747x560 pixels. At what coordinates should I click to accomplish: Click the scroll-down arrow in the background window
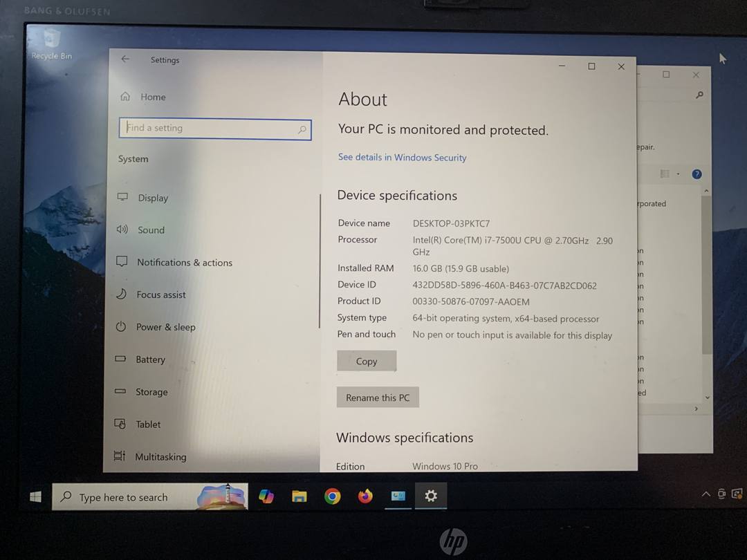pos(708,397)
